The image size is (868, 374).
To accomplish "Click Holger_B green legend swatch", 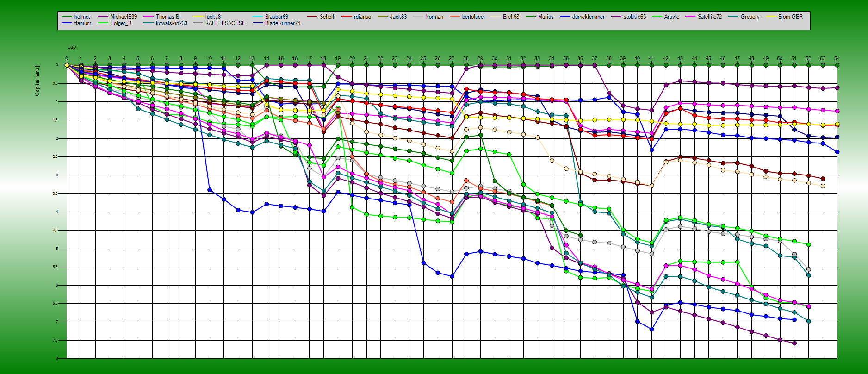I will tap(102, 23).
